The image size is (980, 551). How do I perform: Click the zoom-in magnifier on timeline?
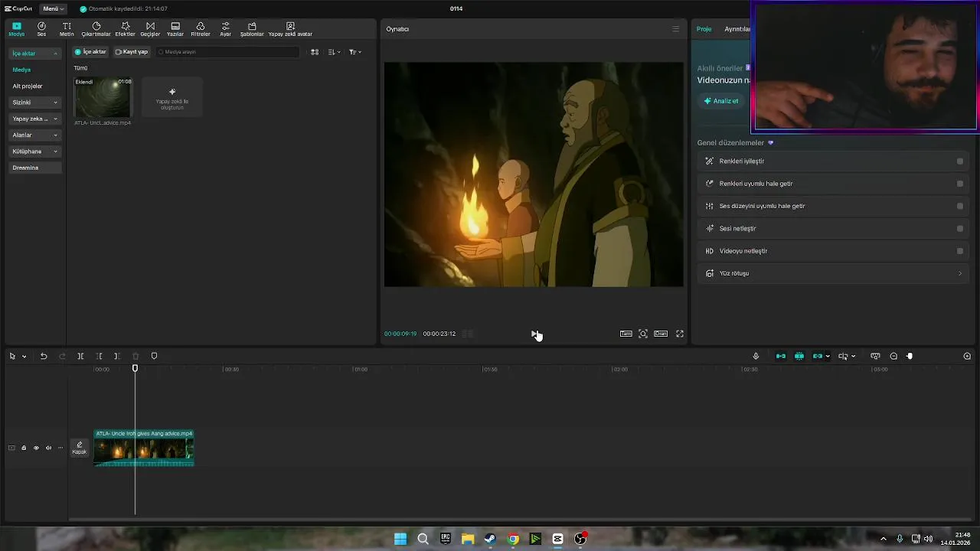[967, 356]
